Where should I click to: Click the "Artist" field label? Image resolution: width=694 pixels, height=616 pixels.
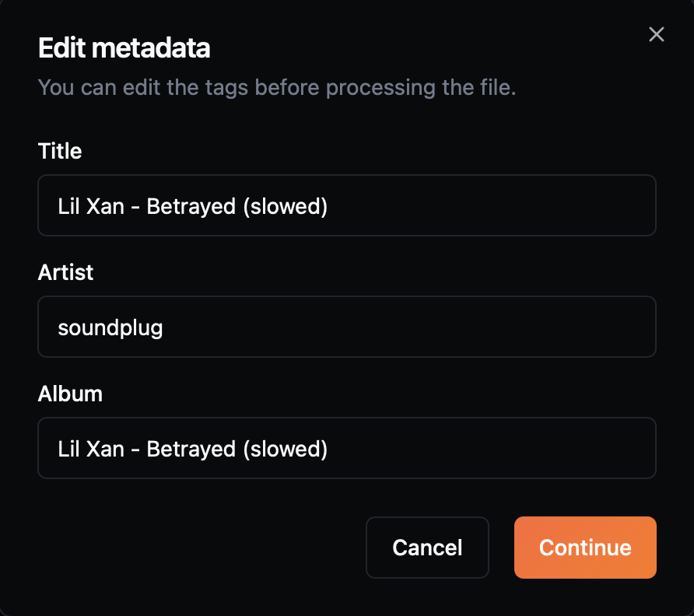coord(65,272)
